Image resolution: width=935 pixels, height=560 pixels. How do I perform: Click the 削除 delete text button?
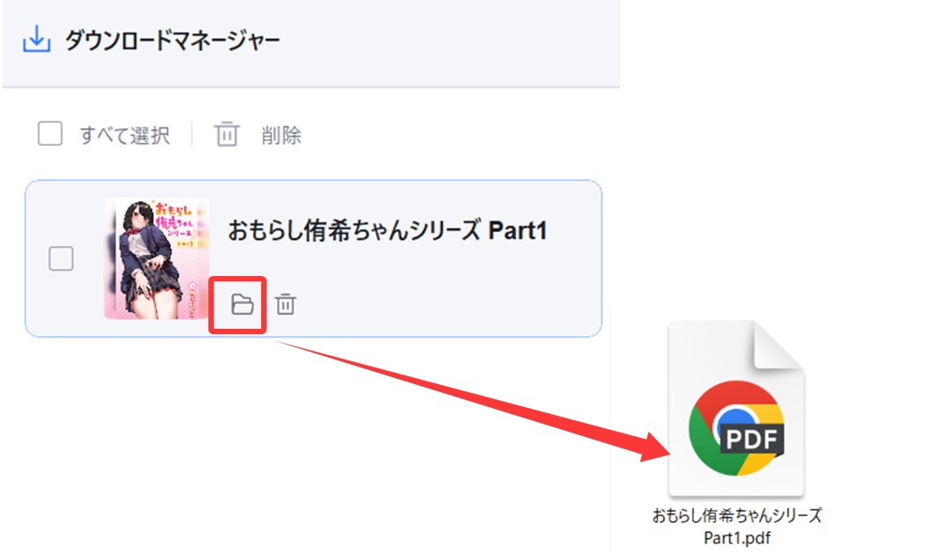click(x=281, y=135)
